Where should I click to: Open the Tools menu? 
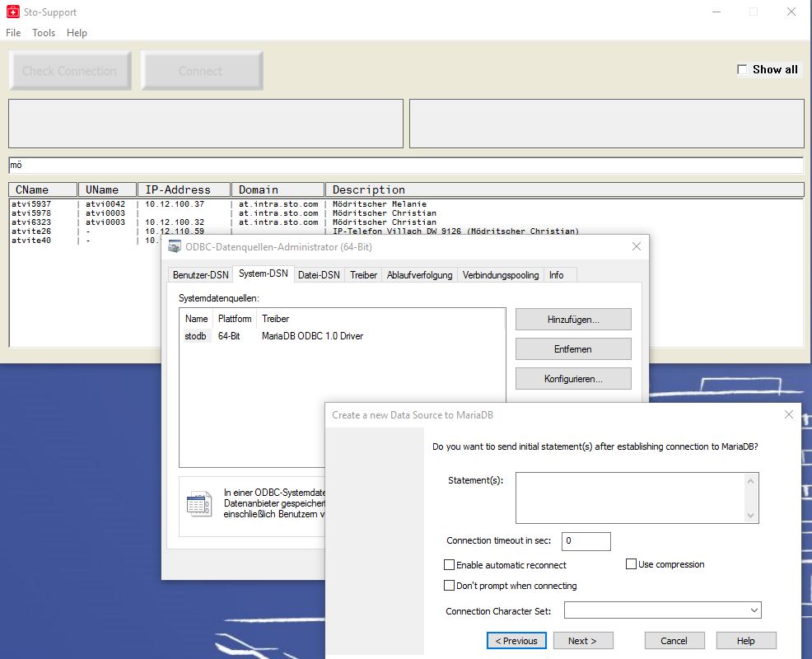[44, 33]
